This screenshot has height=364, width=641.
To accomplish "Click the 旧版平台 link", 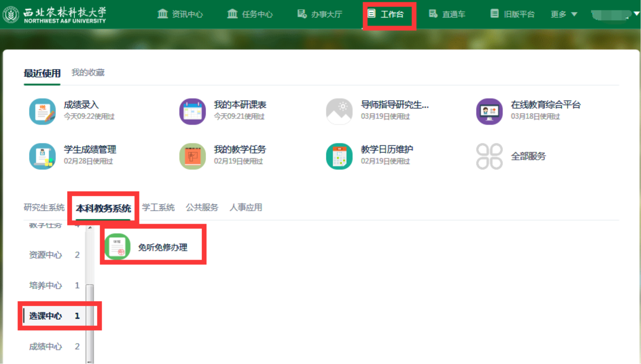I will pos(513,14).
